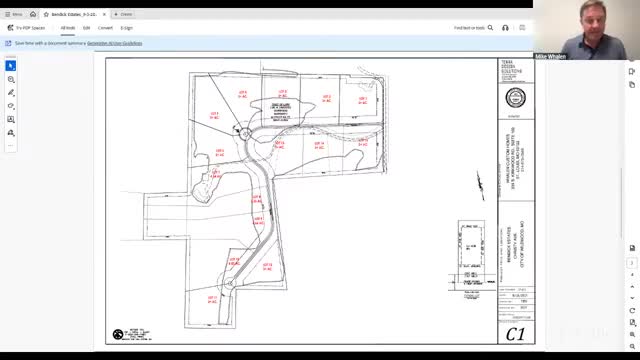The width and height of the screenshot is (640, 360).
Task: Rotate the page clockwise
Action: pos(632,311)
